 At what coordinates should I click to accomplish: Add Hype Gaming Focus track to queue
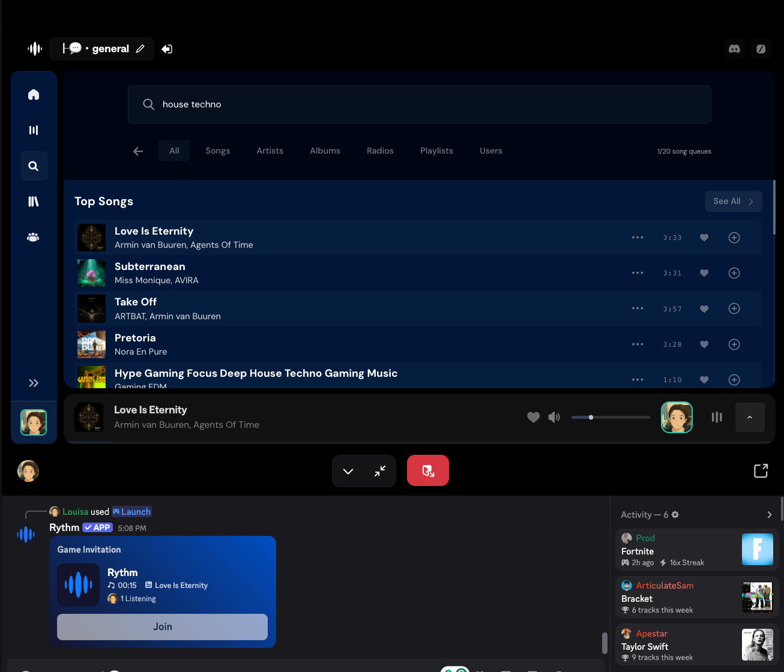point(734,380)
